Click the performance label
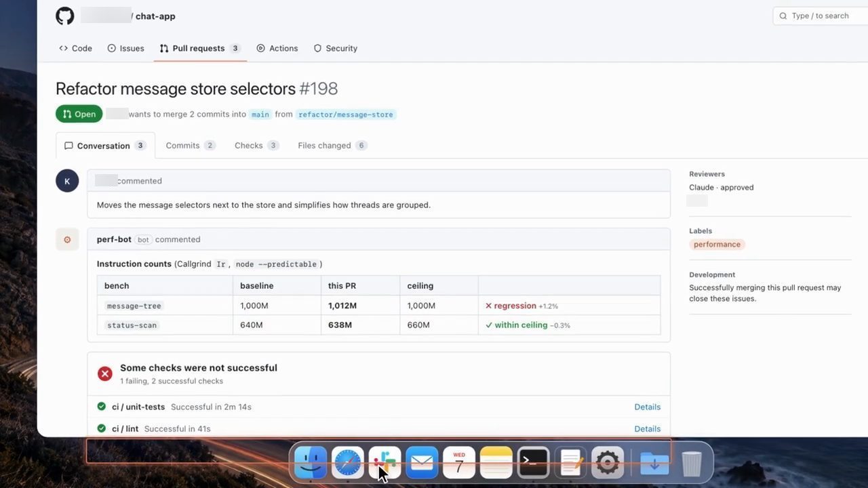Image resolution: width=868 pixels, height=488 pixels. (717, 244)
